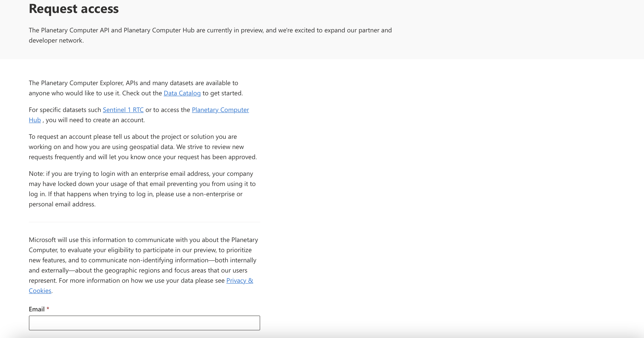
Task: Select the preview announcement paragraph
Action: 210,35
